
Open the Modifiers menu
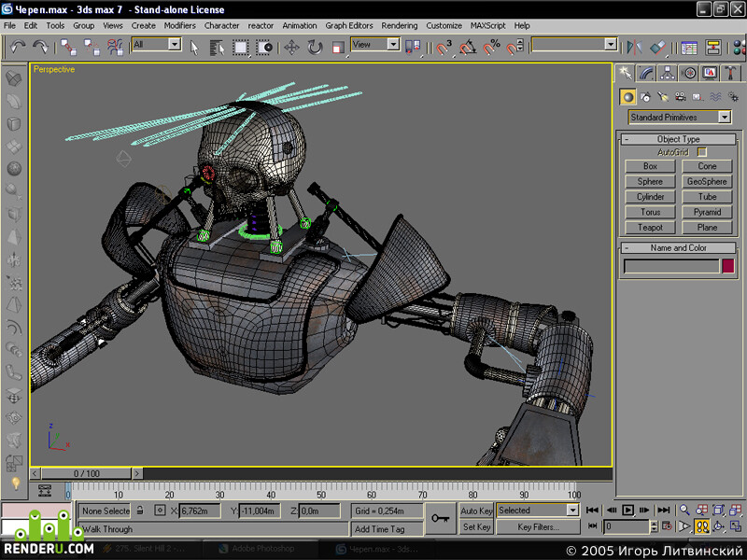click(179, 26)
